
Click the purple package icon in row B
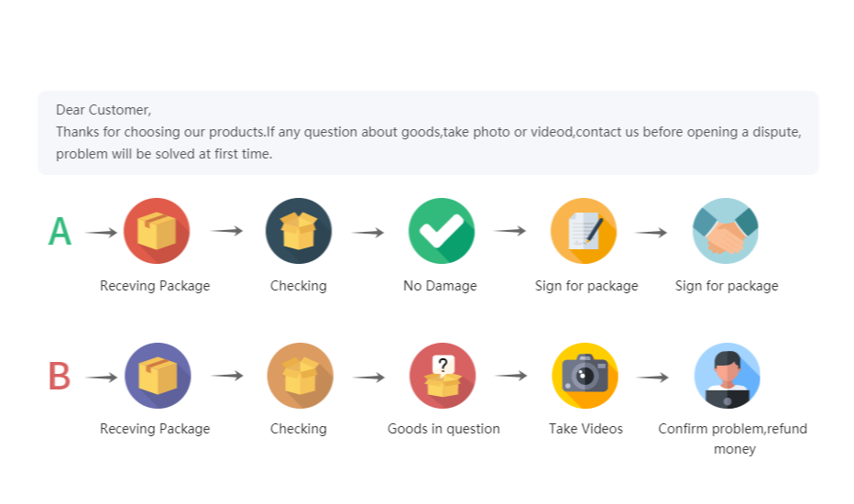[x=158, y=376]
